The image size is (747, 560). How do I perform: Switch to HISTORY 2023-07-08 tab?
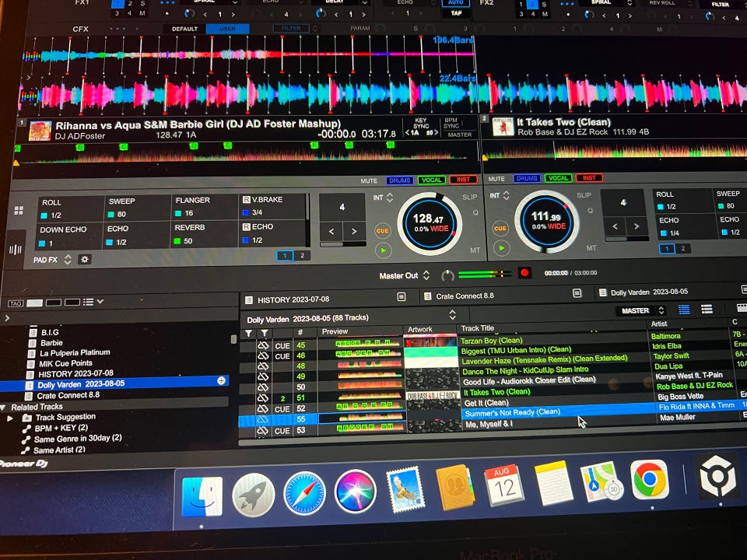(x=293, y=300)
